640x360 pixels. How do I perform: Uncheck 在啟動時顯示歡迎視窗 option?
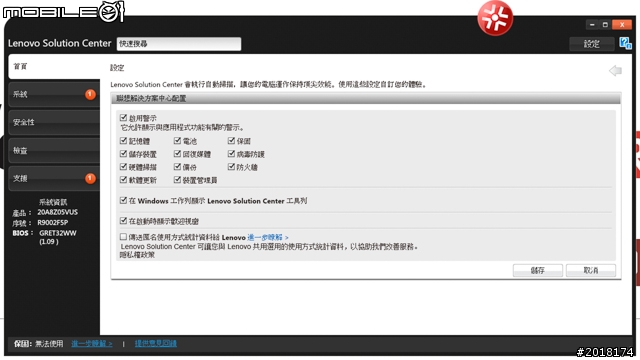(x=123, y=220)
